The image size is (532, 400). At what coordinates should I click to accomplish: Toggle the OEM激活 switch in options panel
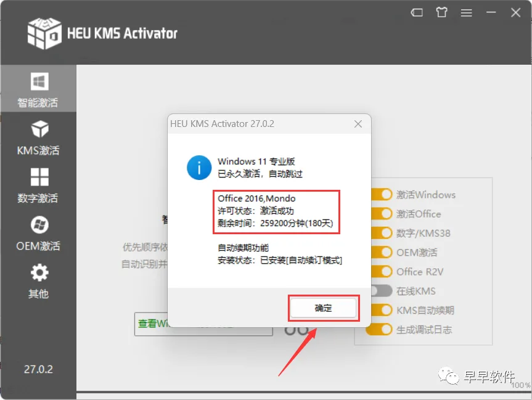tap(382, 253)
